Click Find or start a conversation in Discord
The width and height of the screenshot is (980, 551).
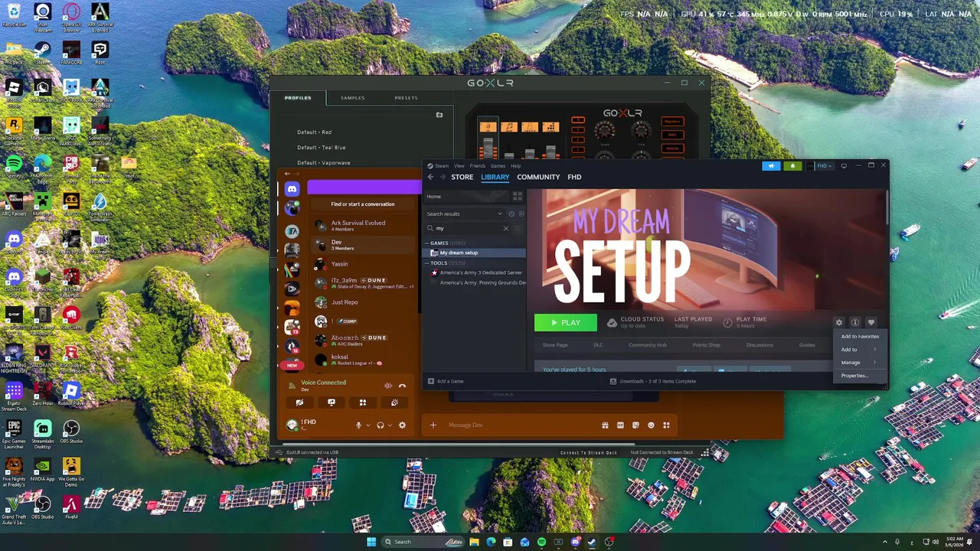pyautogui.click(x=363, y=204)
